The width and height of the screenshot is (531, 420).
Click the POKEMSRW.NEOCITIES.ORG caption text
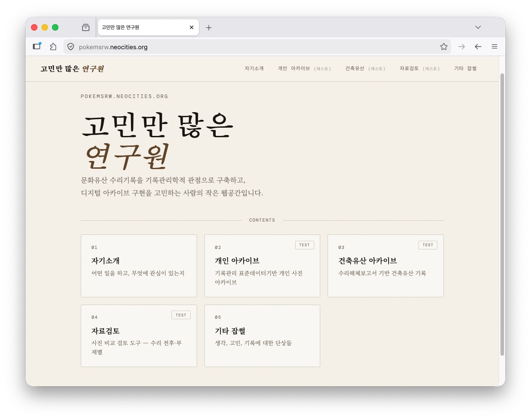[124, 97]
